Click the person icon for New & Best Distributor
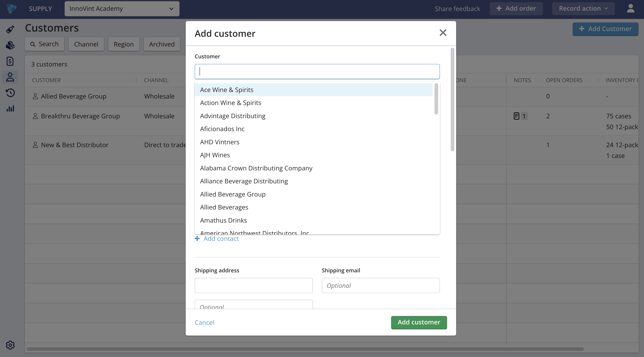644x357 pixels. point(35,145)
